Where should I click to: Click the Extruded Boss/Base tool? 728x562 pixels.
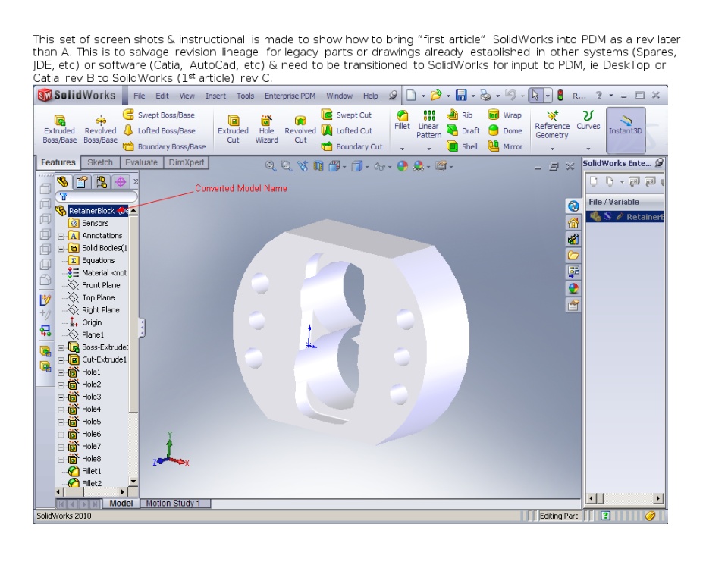tap(59, 130)
